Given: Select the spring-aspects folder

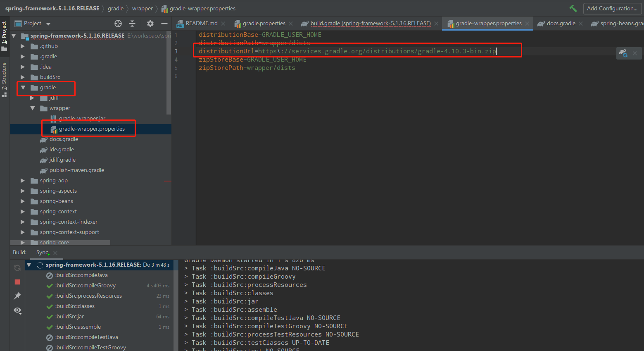Looking at the screenshot, I should [x=58, y=191].
